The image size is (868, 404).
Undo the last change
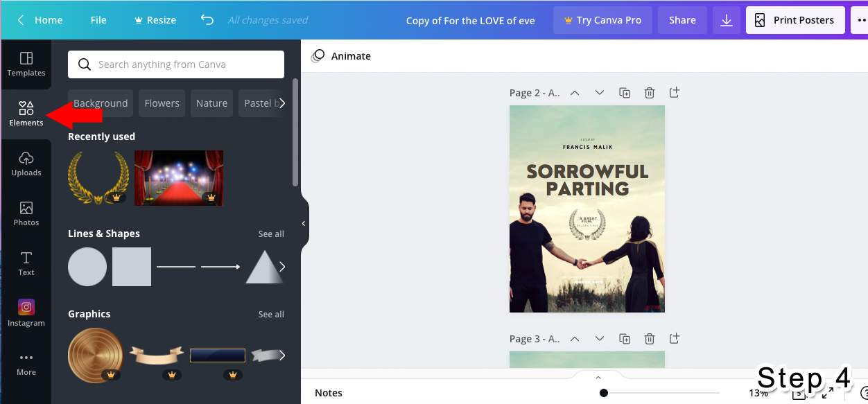pyautogui.click(x=207, y=19)
